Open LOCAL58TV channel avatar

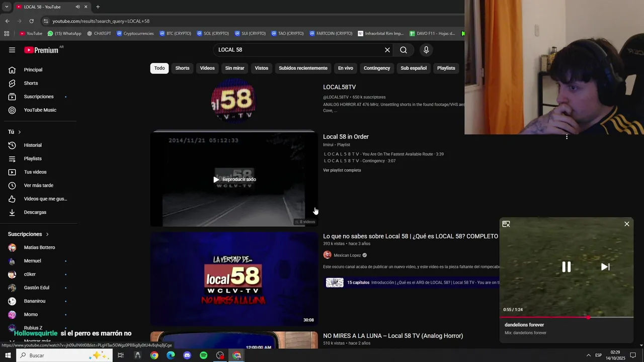[x=233, y=101]
